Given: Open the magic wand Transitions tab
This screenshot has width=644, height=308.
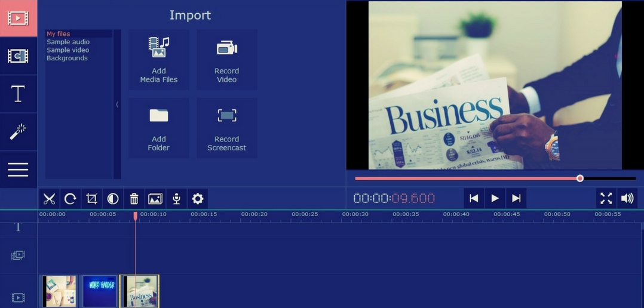Looking at the screenshot, I should (x=18, y=132).
